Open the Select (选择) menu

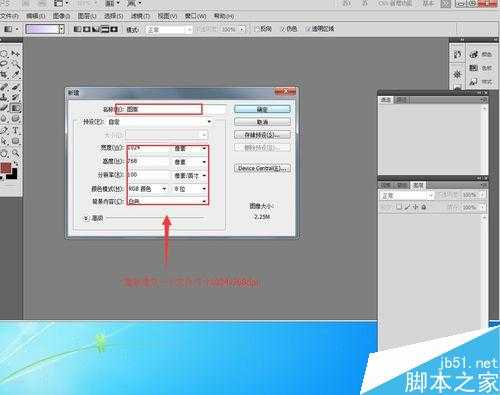tap(113, 16)
